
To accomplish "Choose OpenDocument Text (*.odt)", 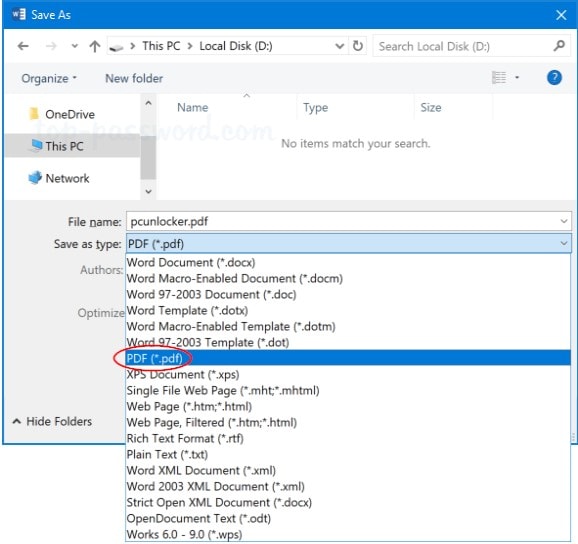I will coord(348,519).
